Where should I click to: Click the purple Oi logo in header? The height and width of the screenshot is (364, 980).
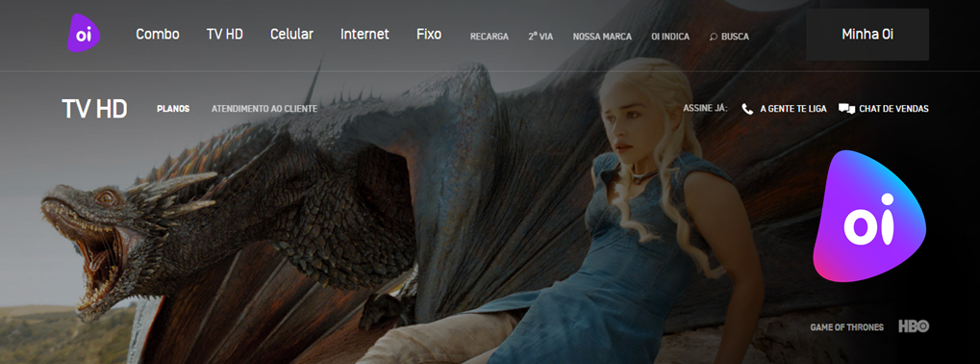(x=84, y=33)
